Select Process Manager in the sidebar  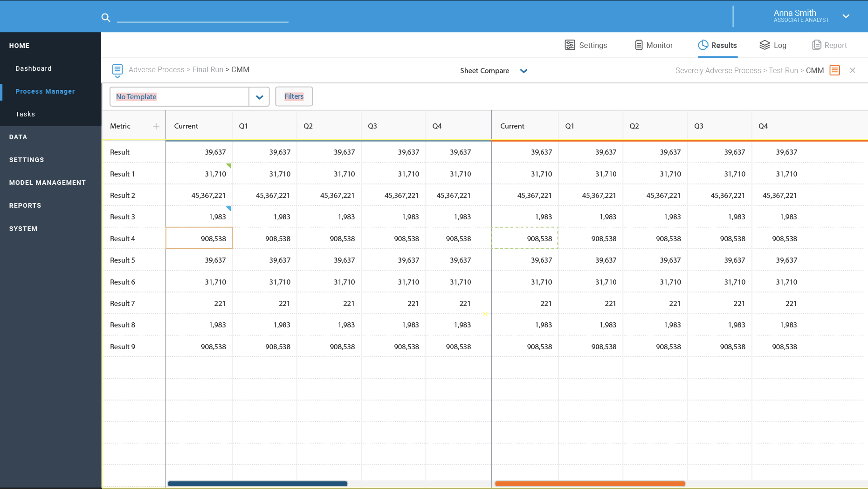click(x=45, y=91)
